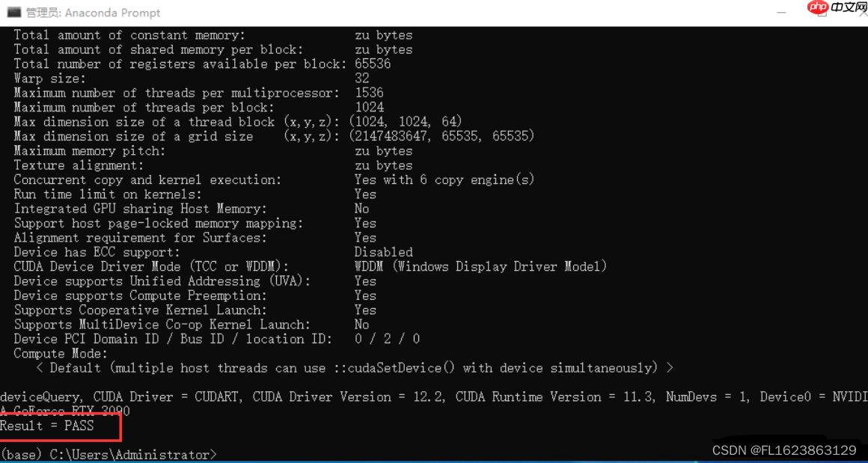868x463 pixels.
Task: Click the 中文网 watermark characters
Action: click(x=845, y=10)
